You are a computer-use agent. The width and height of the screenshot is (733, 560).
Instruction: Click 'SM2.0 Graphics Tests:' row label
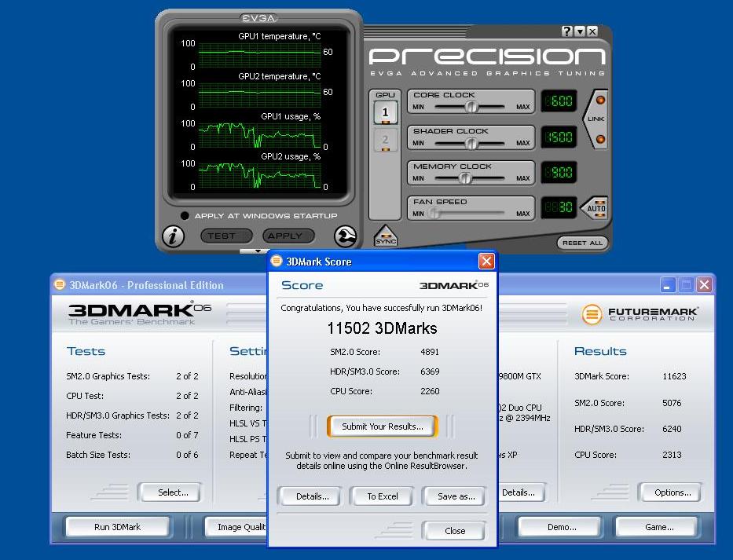click(108, 376)
